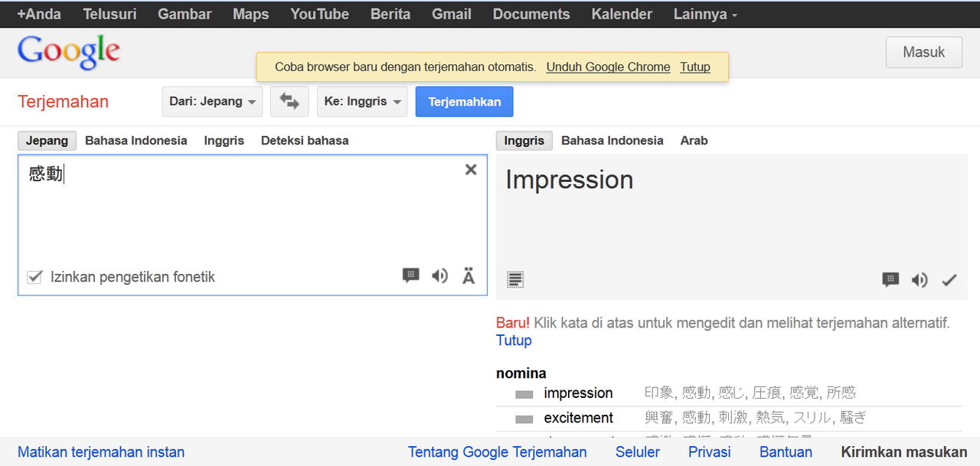Viewport: 980px width, 466px height.
Task: Show romanized phonetic reading (Ä icon)
Action: click(469, 275)
